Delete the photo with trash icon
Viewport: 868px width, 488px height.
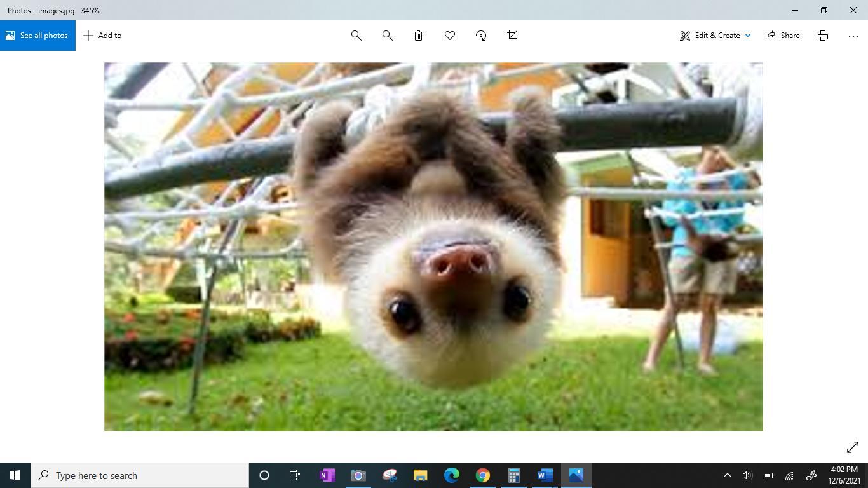[418, 36]
